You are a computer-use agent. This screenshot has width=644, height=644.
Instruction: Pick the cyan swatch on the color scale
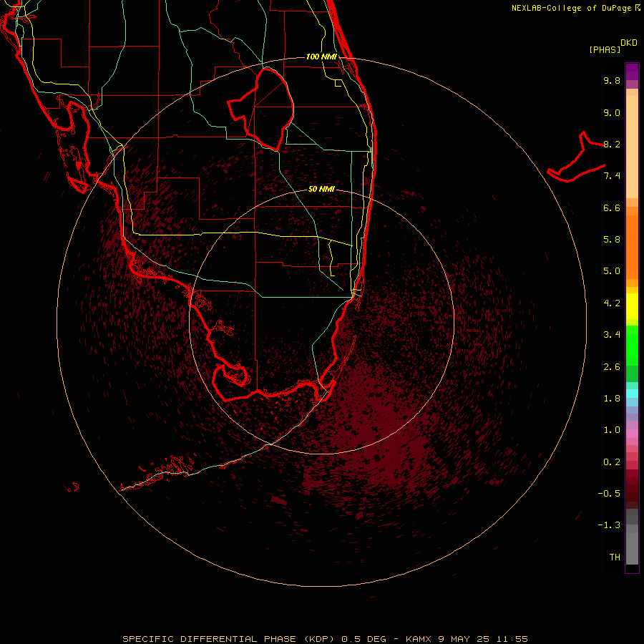tap(632, 394)
